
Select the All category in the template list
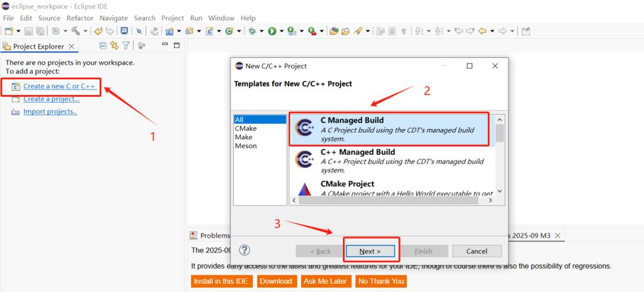(x=260, y=120)
